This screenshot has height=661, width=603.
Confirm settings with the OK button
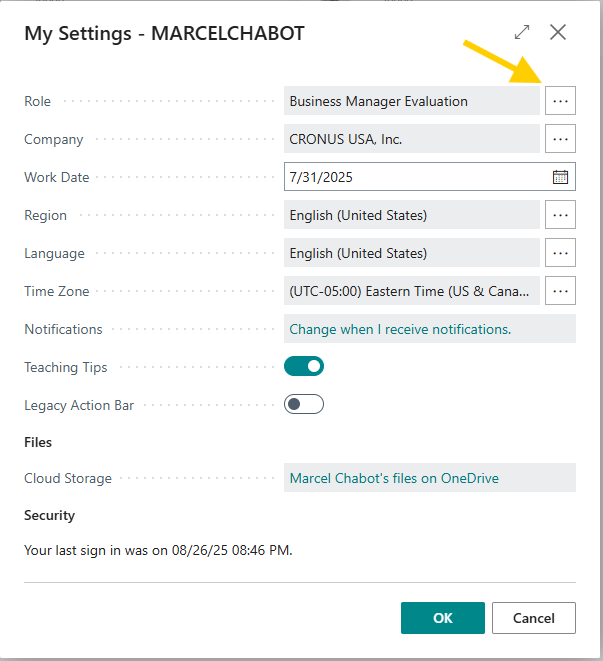[x=443, y=618]
